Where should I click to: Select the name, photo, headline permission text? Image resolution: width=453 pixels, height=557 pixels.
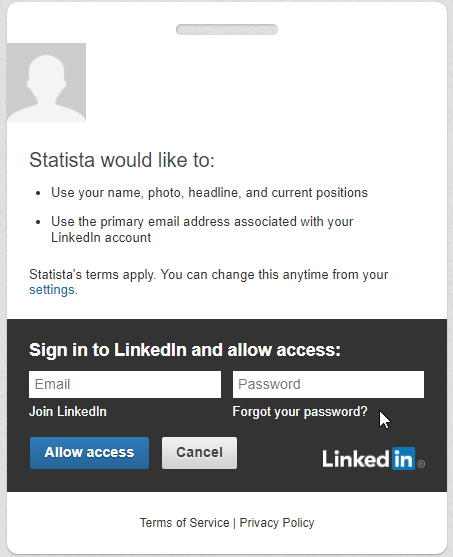pos(209,193)
